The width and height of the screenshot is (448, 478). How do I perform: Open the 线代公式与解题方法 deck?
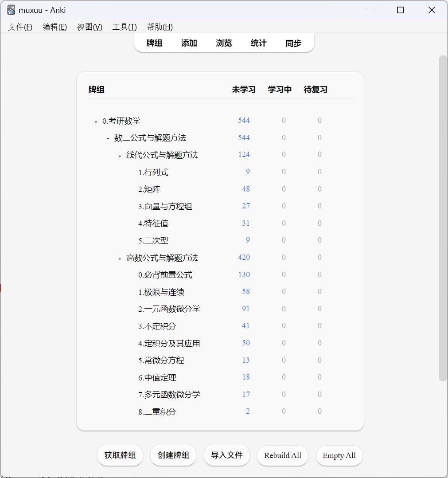click(x=162, y=155)
